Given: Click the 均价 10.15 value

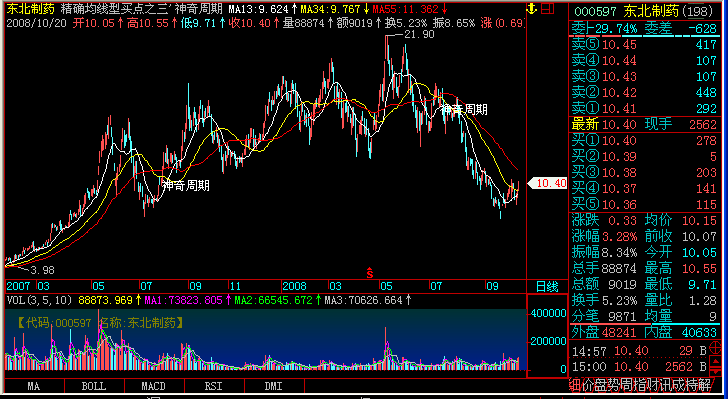Looking at the screenshot, I should click(699, 220).
